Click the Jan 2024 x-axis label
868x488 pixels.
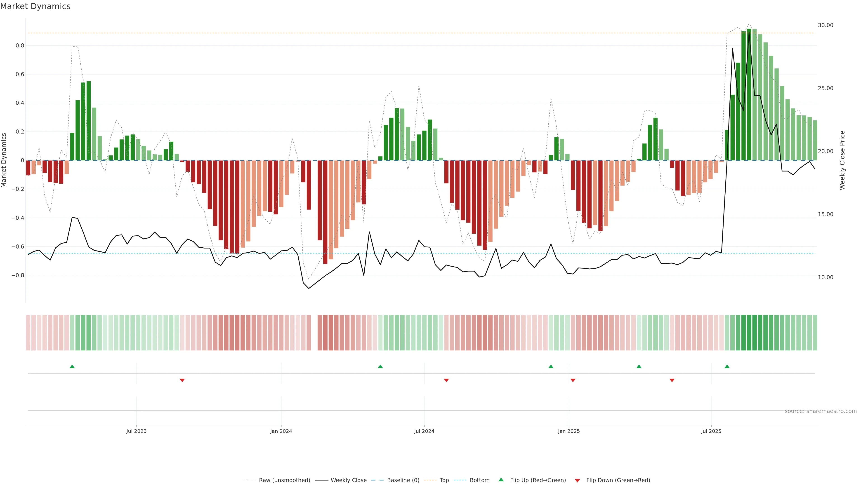pyautogui.click(x=281, y=431)
